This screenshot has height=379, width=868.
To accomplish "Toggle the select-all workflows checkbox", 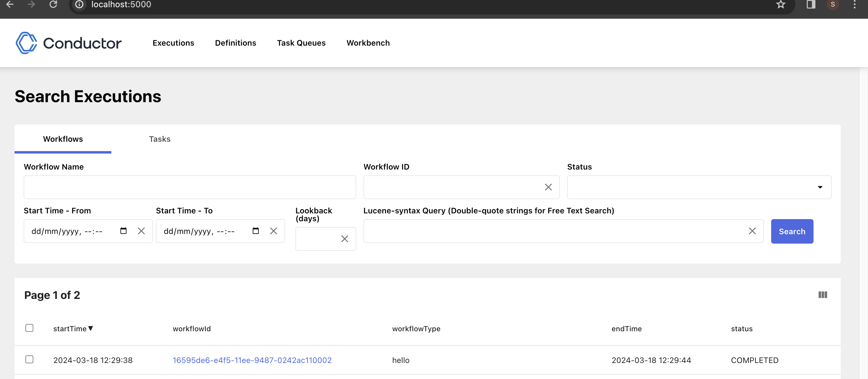I will [29, 328].
